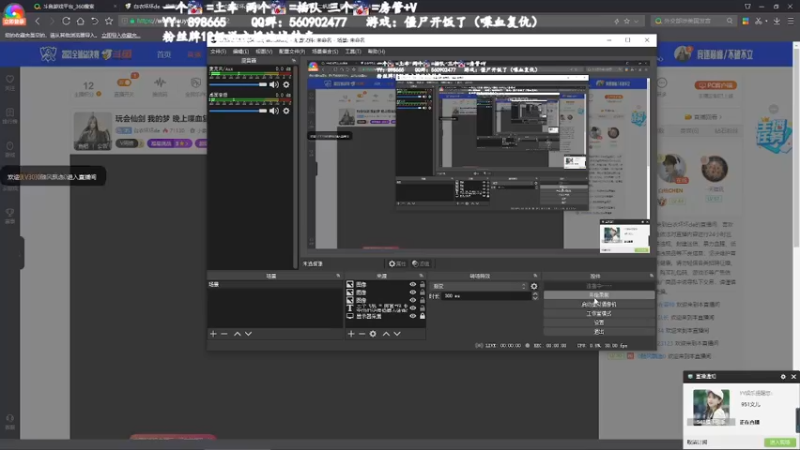Toggle visibility of the topmost image source
The height and width of the screenshot is (450, 800).
click(x=413, y=285)
